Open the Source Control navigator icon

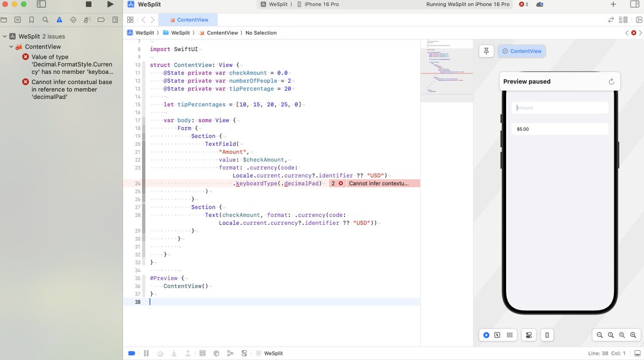pos(18,20)
